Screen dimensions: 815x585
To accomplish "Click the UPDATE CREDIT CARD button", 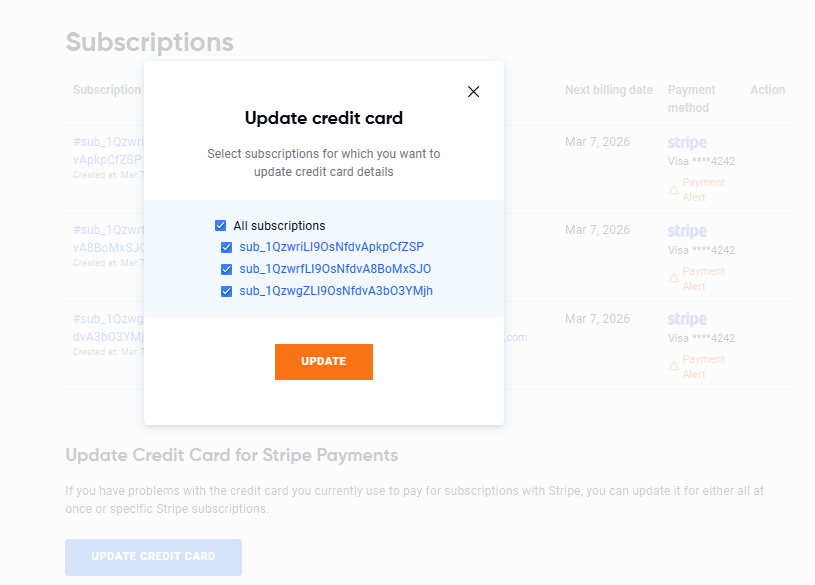I will click(x=153, y=557).
